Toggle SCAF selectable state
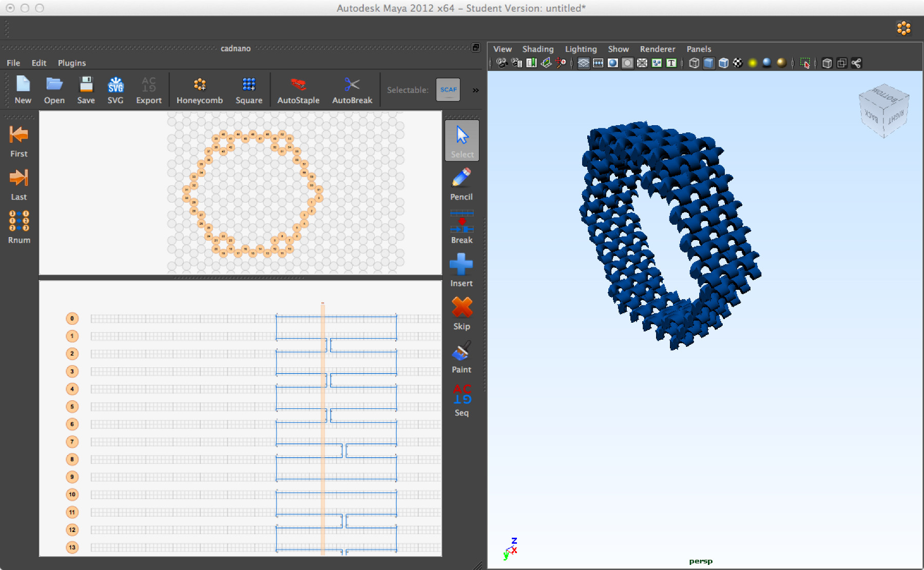Viewport: 924px width, 570px height. tap(448, 89)
